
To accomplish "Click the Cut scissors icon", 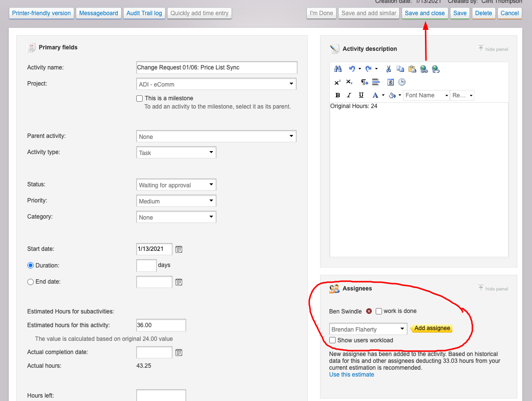I will tap(388, 69).
